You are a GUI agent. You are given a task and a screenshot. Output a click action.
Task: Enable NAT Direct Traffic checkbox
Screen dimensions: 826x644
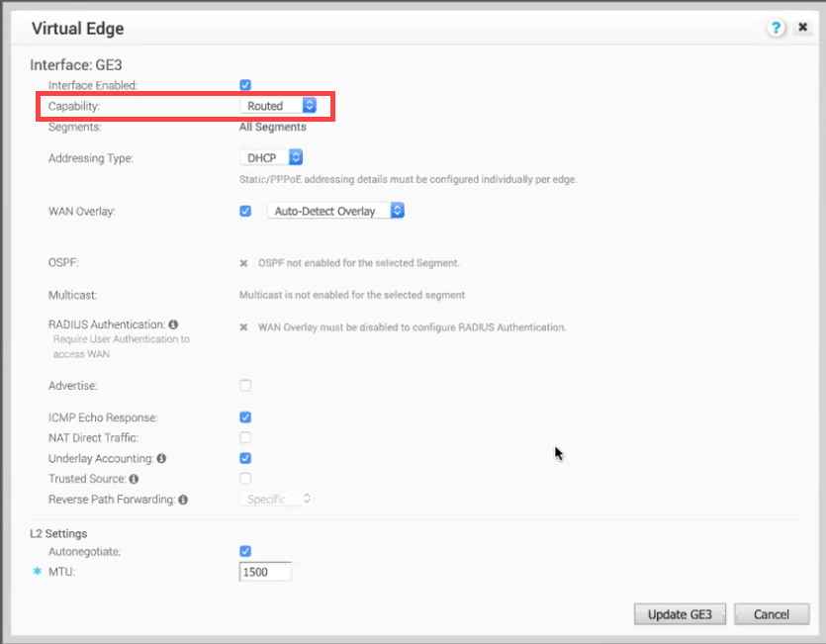click(x=245, y=437)
